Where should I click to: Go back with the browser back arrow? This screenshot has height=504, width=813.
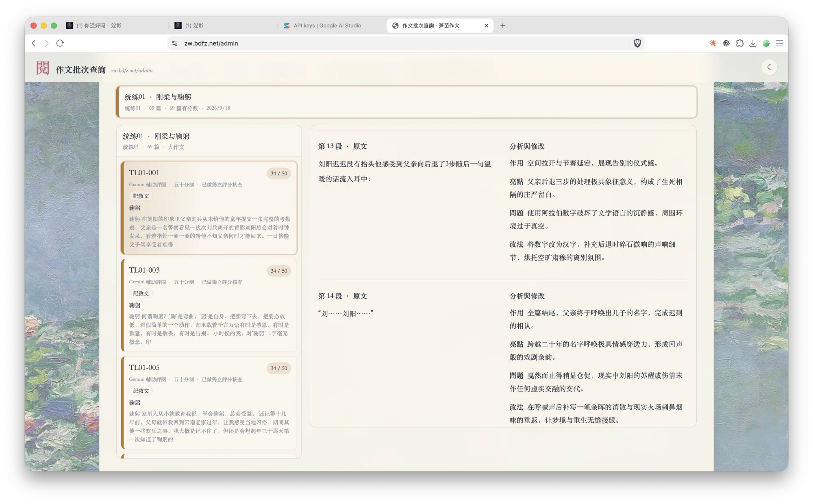34,43
